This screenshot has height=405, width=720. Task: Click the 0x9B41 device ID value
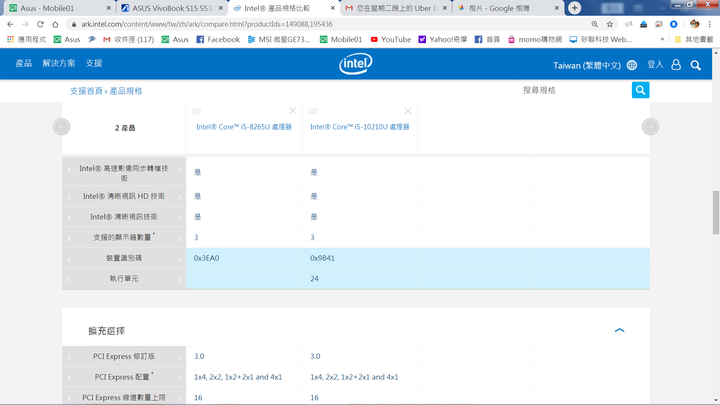click(x=322, y=258)
